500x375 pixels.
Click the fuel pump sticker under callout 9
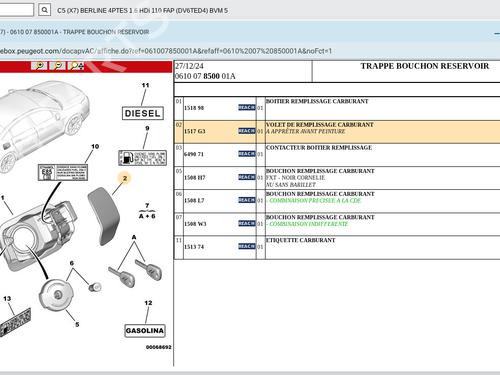point(142,158)
